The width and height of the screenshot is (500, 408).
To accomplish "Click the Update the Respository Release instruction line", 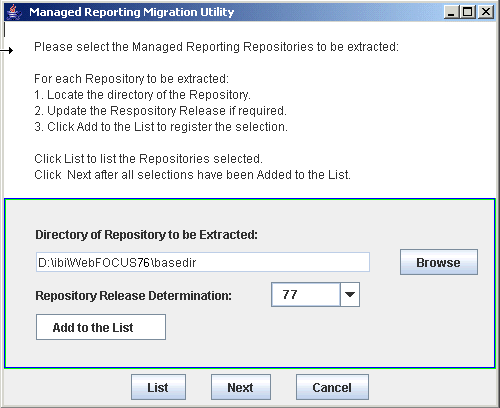I will [160, 111].
